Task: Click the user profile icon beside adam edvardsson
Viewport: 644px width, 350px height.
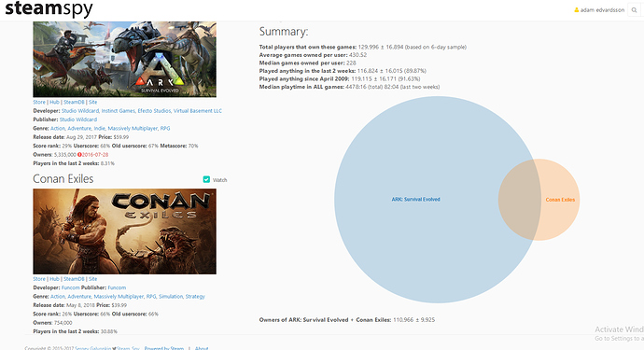Action: (576, 10)
